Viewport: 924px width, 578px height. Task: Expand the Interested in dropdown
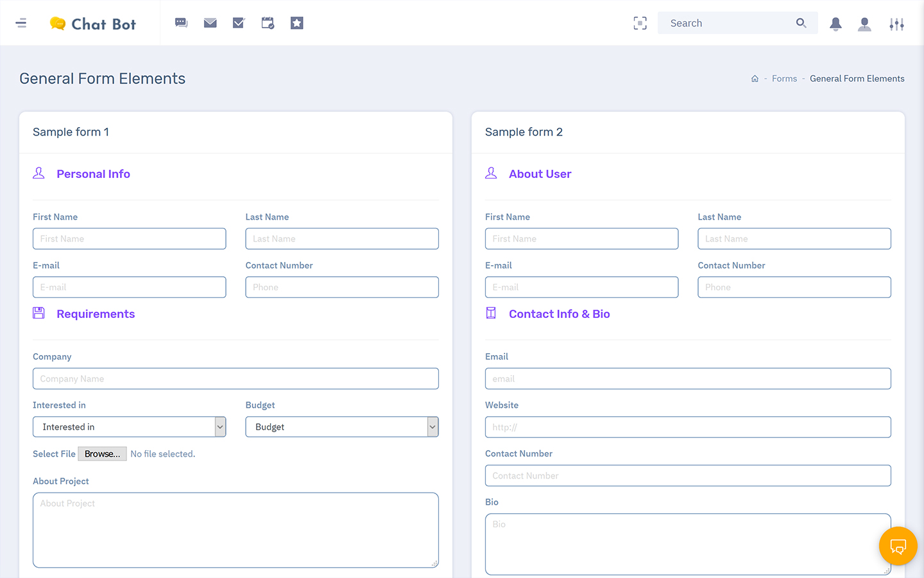coord(129,427)
